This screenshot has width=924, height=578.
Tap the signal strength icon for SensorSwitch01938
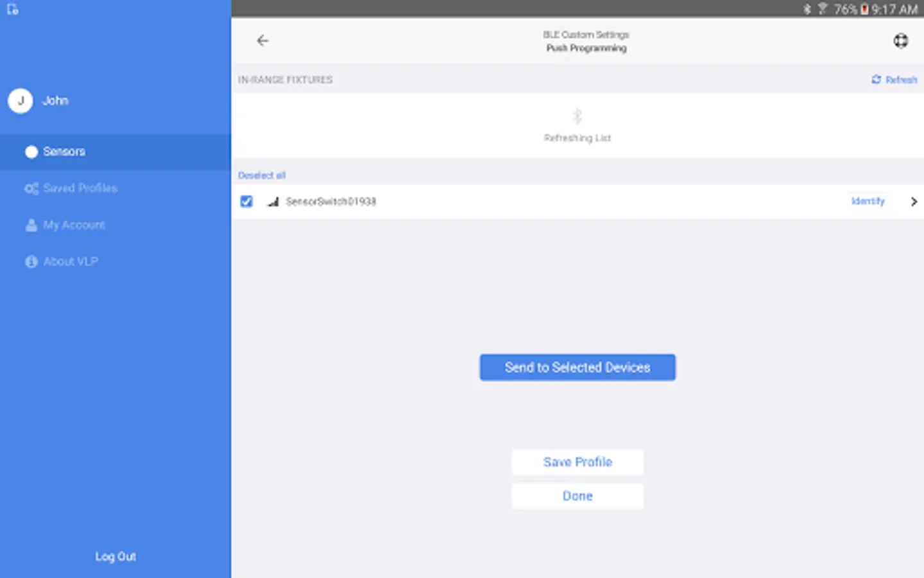[x=273, y=202]
